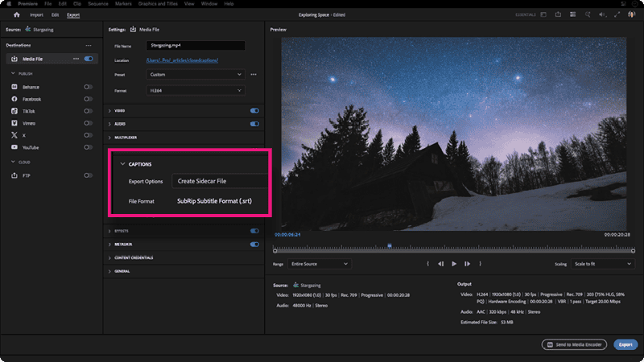This screenshot has width=644, height=362.
Task: Disable the Audio export toggle
Action: 254,124
